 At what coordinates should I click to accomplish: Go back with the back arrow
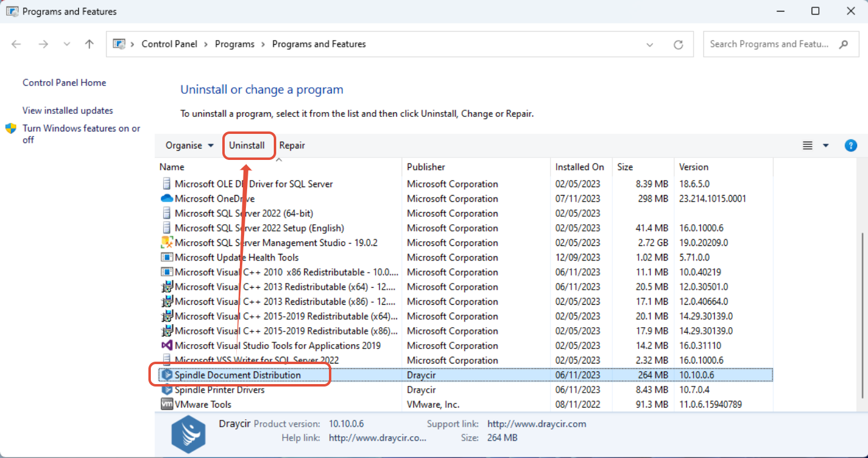coord(16,44)
